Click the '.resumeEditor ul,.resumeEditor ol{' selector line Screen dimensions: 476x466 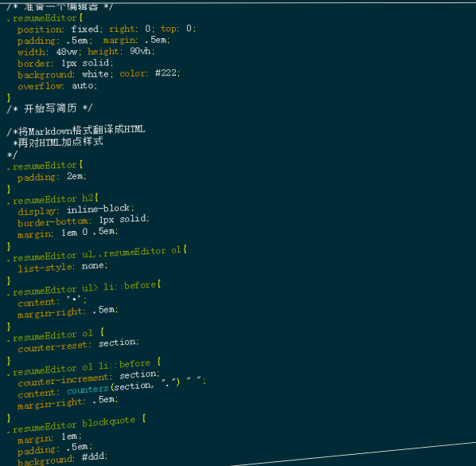[97, 254]
